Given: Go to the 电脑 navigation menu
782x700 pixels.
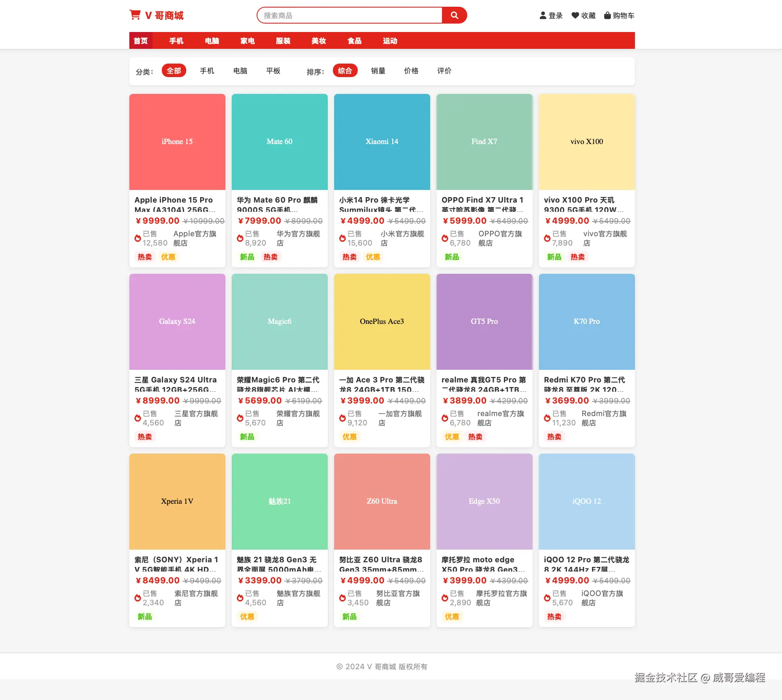Looking at the screenshot, I should [212, 41].
